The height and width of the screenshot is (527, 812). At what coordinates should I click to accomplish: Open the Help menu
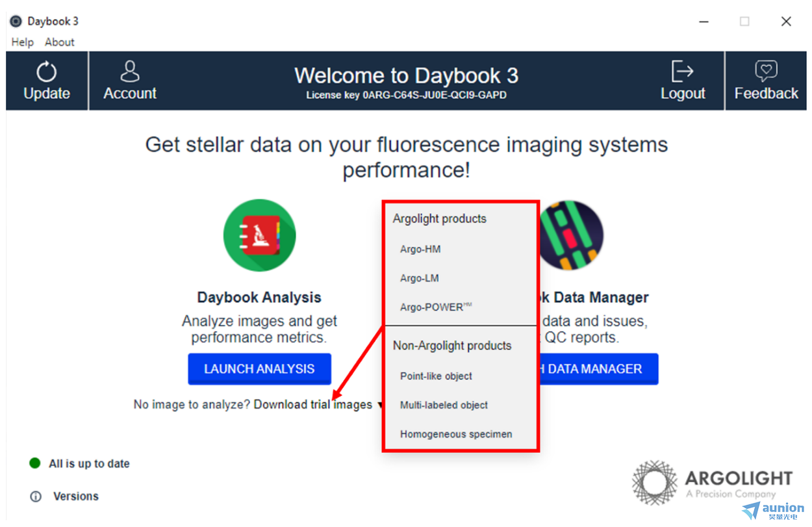[x=22, y=42]
